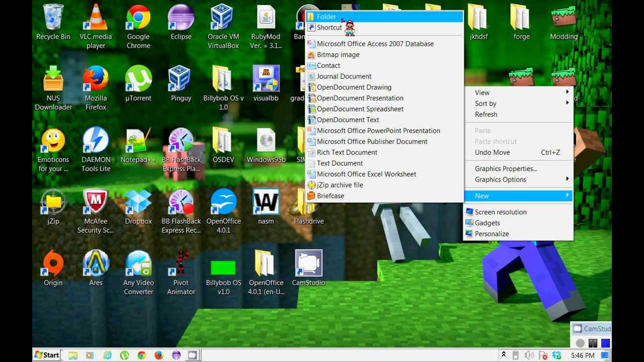Image resolution: width=644 pixels, height=362 pixels.
Task: Select the RubyMod desktop file icon
Action: (x=266, y=27)
